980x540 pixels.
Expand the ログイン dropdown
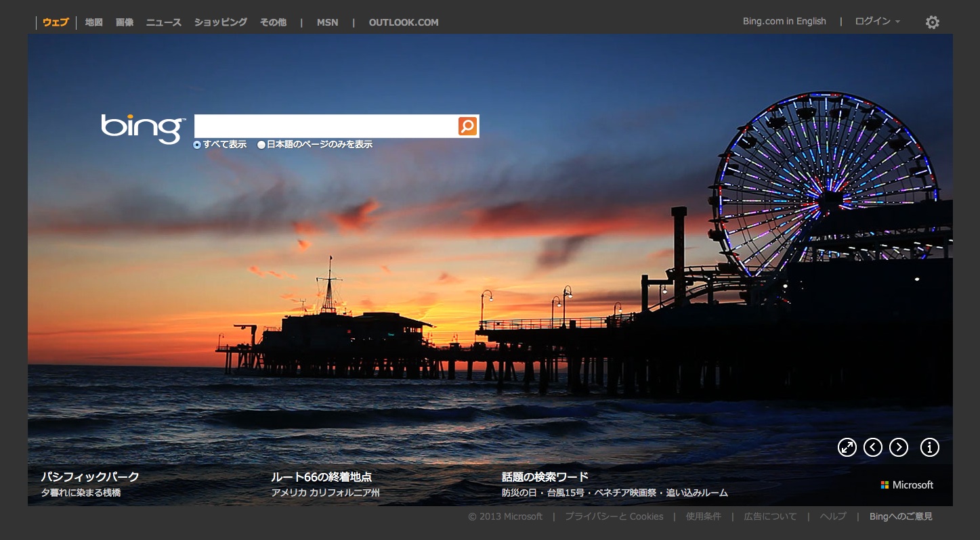coord(877,22)
